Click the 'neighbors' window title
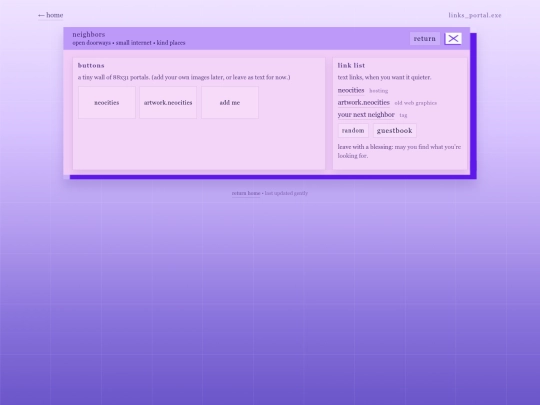The width and height of the screenshot is (540, 405). coord(89,34)
